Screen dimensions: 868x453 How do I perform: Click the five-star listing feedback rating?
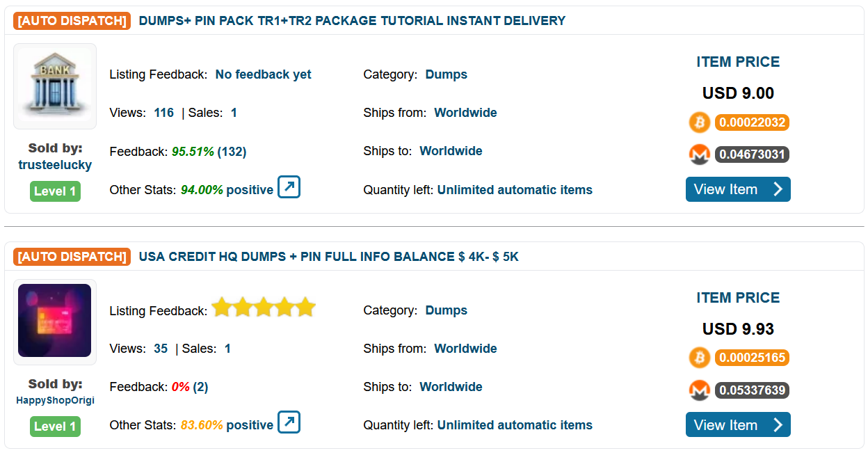[x=264, y=308]
